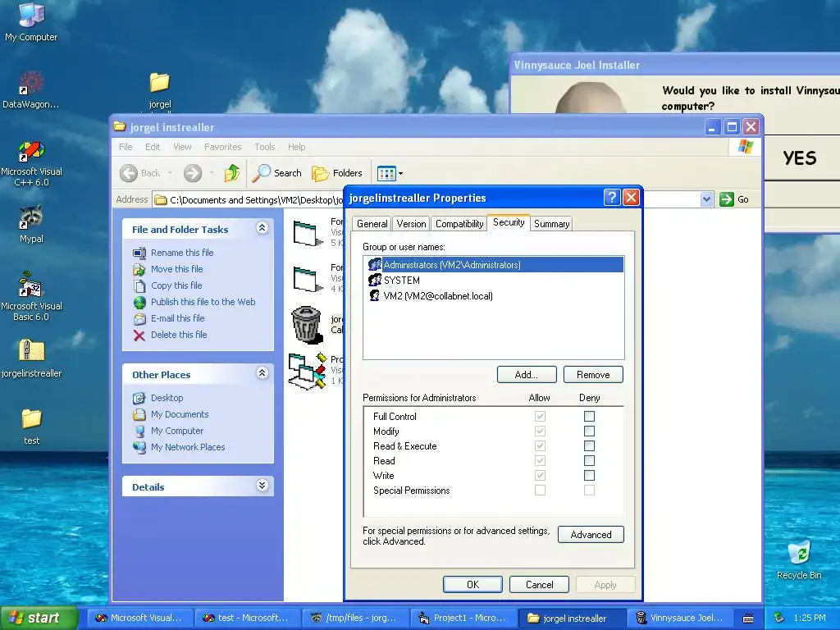Screen dimensions: 840x630
Task: Open the Recycle Bin desktop icon
Action: [799, 559]
